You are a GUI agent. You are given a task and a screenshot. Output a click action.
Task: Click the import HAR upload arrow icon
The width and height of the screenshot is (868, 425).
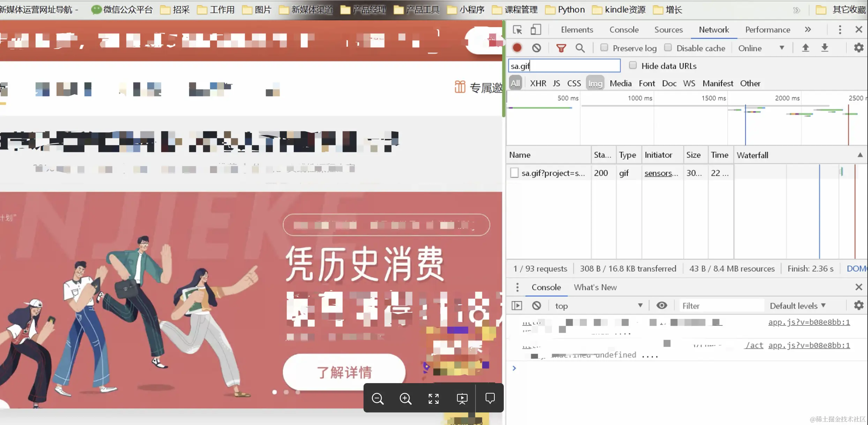(x=805, y=48)
